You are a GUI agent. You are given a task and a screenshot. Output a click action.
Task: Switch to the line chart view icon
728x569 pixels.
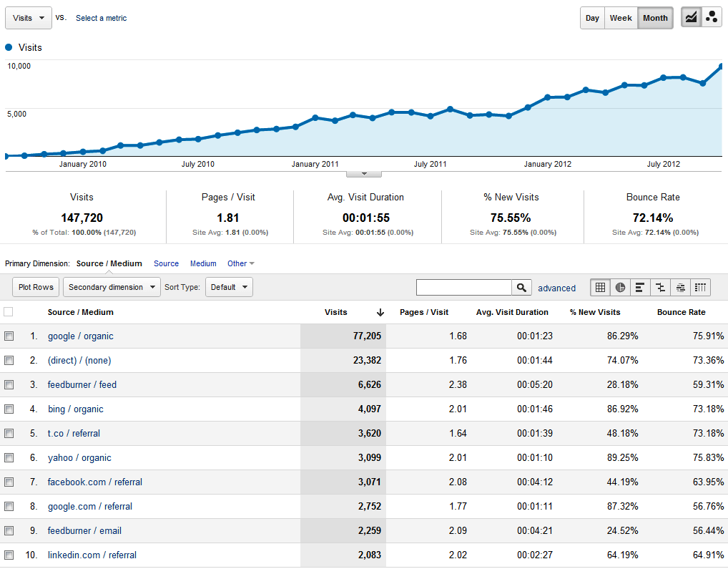coord(691,18)
